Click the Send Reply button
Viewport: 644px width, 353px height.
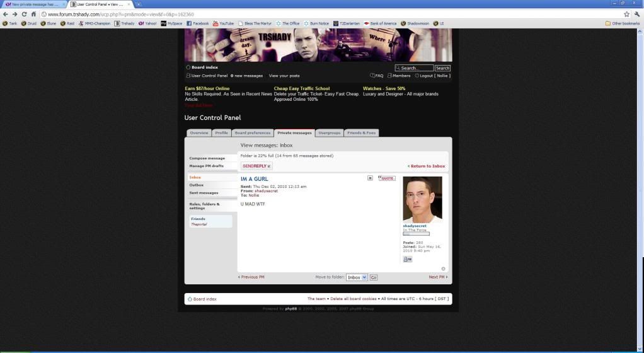pos(256,166)
